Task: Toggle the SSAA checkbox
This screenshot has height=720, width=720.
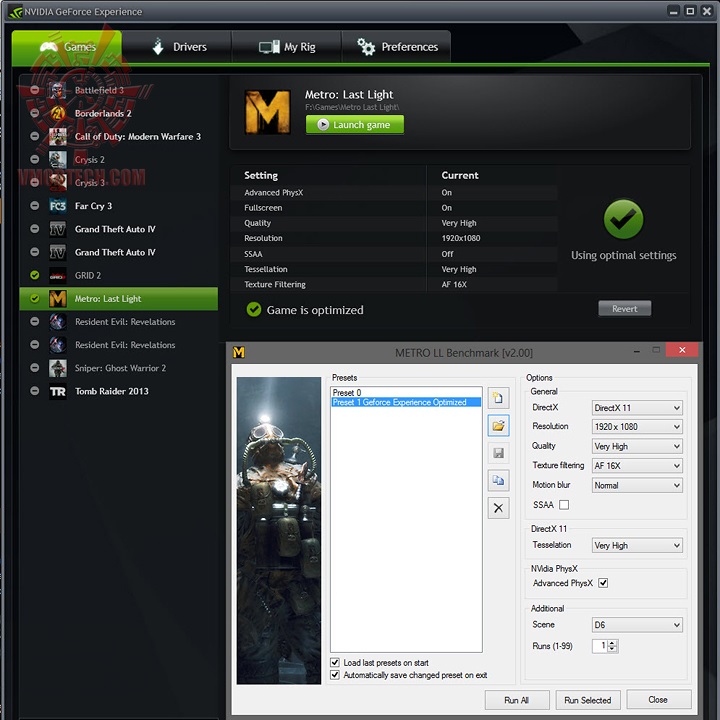Action: click(564, 505)
